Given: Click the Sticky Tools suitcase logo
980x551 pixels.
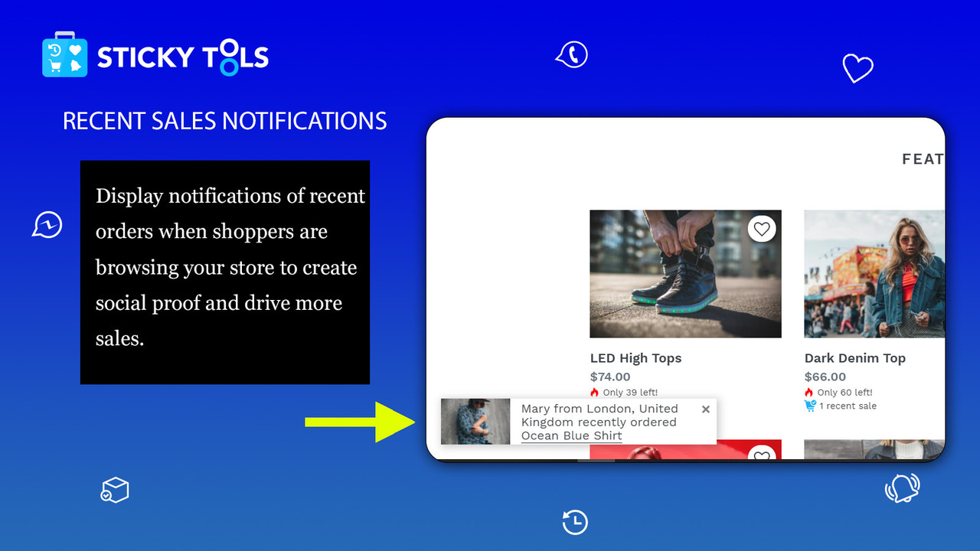Looking at the screenshot, I should click(x=65, y=54).
